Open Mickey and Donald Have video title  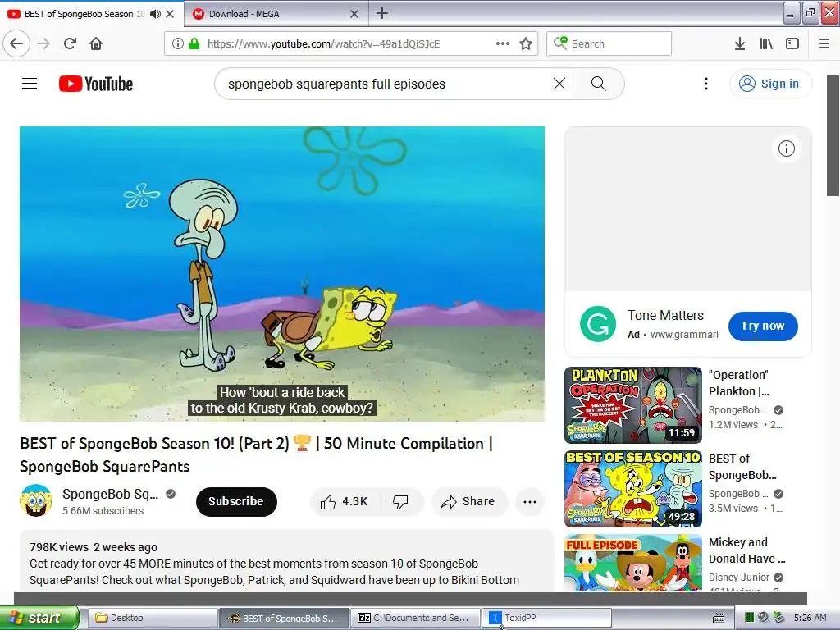(x=746, y=550)
